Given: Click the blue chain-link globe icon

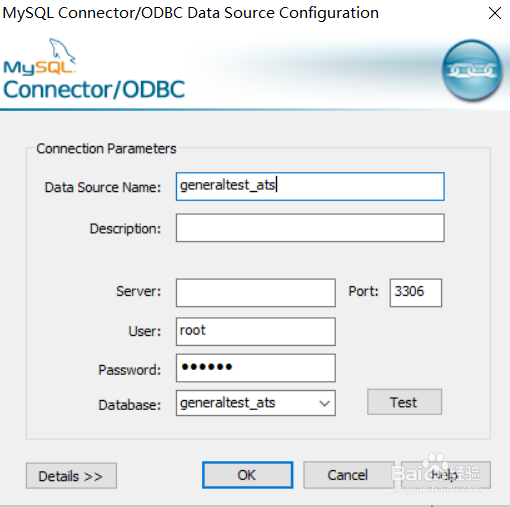Looking at the screenshot, I should [472, 70].
